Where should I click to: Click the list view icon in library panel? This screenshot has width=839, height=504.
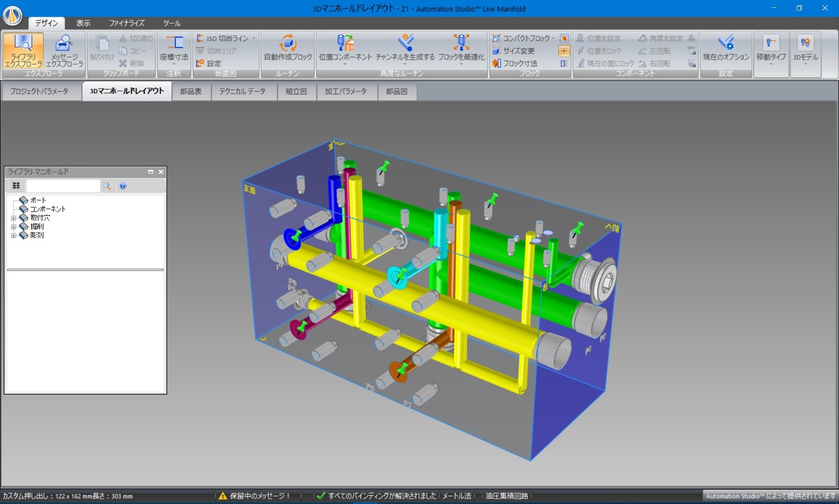16,186
